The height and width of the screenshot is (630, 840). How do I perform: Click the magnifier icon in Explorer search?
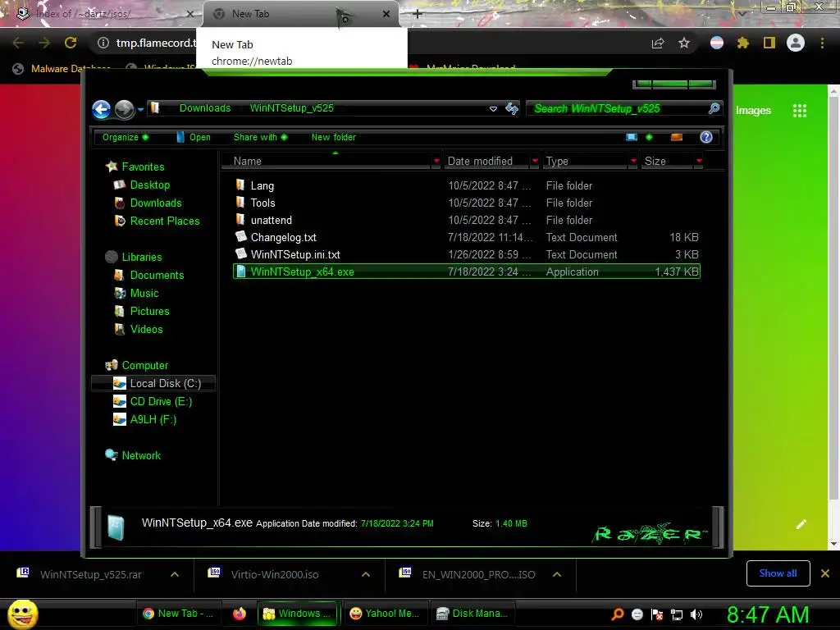tap(714, 109)
